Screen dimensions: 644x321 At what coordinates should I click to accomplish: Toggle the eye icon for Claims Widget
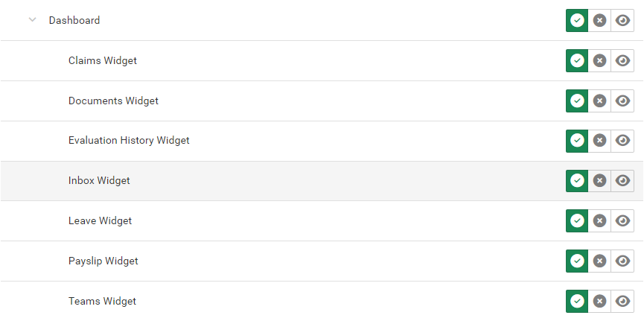622,60
